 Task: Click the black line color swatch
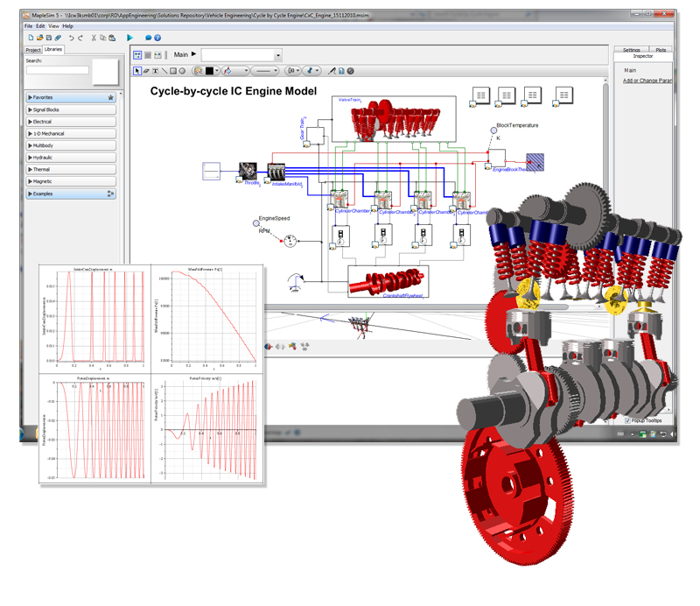(210, 71)
